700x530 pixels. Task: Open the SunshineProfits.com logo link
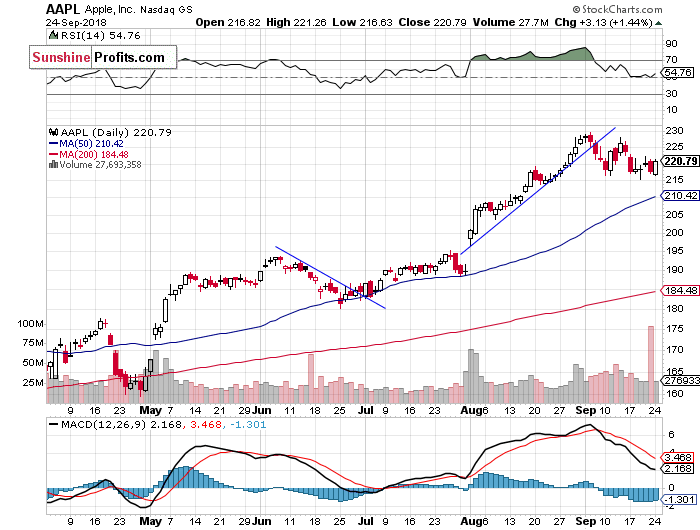pyautogui.click(x=103, y=57)
